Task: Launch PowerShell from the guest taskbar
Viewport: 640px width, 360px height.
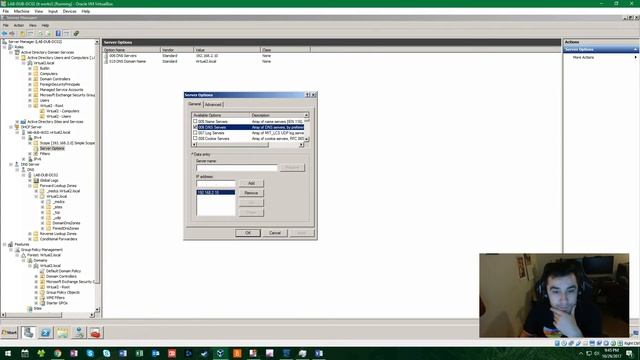Action: 45,333
